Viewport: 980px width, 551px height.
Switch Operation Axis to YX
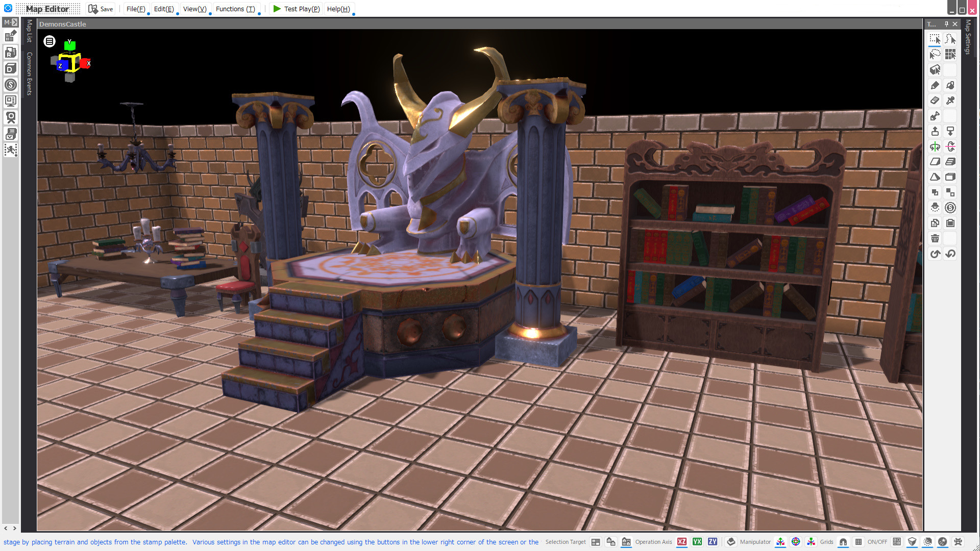[697, 542]
